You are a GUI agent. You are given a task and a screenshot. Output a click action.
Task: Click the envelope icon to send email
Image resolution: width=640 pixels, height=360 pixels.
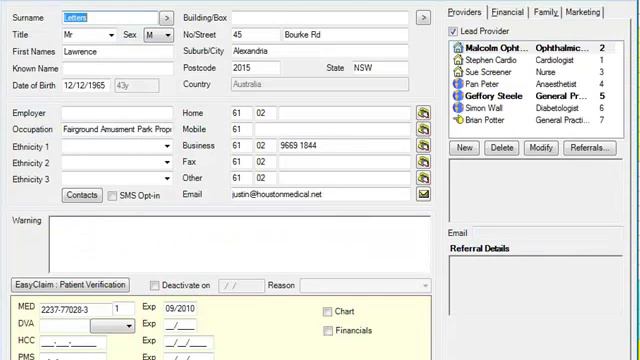pyautogui.click(x=423, y=194)
